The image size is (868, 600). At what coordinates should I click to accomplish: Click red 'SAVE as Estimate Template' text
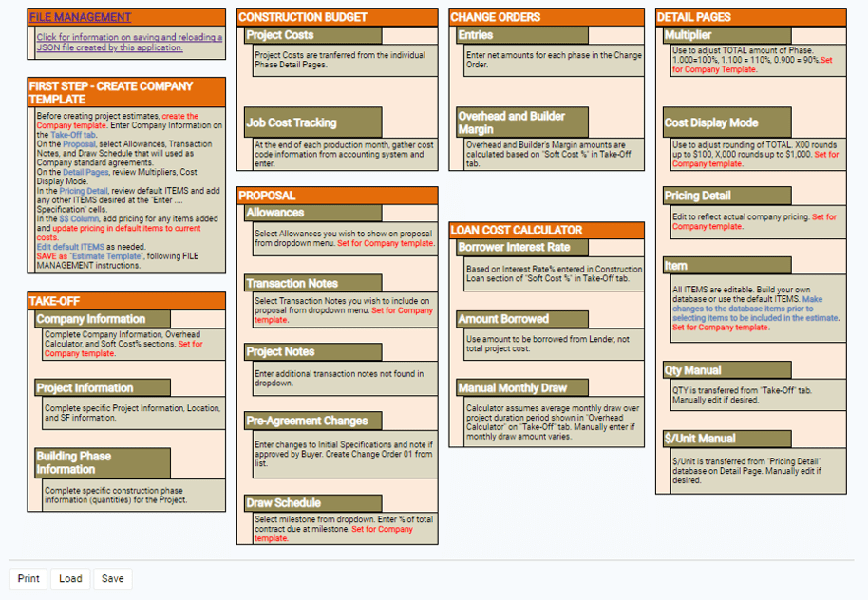coord(89,256)
